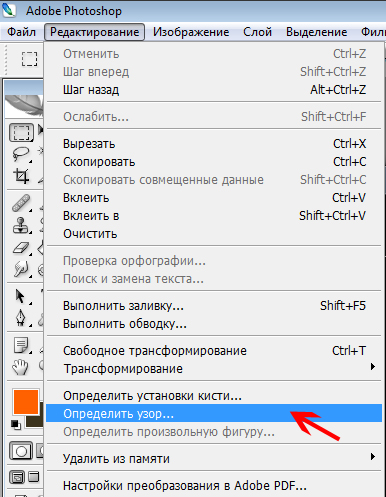
Task: Switch to standard screen mode
Action: click(17, 478)
